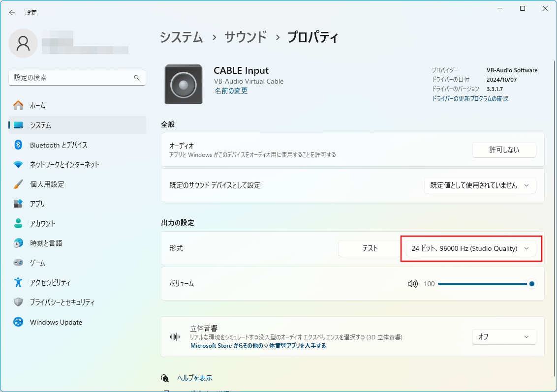The image size is (557, 392).
Task: Click システム in the breadcrumb
Action: (x=181, y=37)
